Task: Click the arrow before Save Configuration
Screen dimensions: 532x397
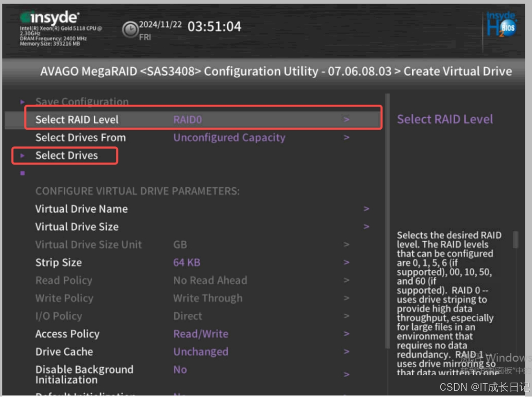Action: (23, 102)
